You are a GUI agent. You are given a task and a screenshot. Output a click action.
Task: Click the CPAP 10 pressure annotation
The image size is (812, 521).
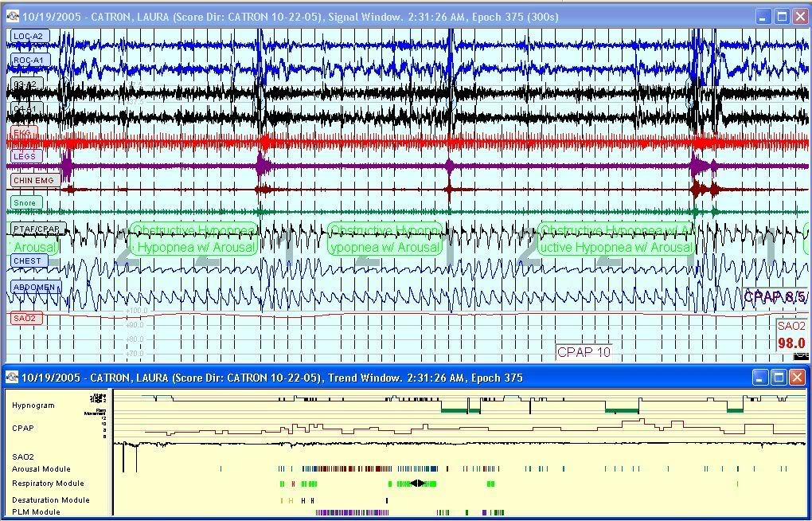[x=584, y=352]
